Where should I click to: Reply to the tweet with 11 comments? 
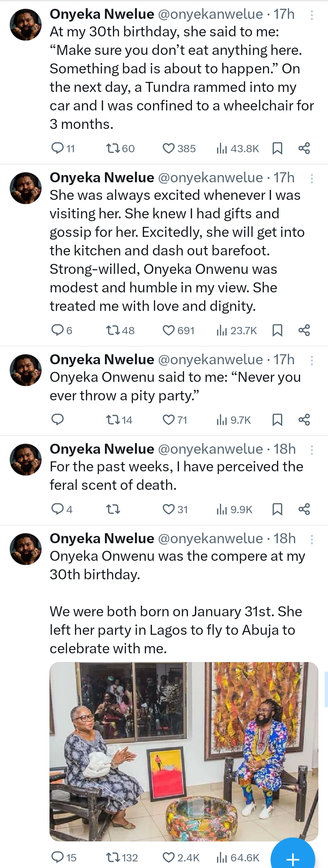pyautogui.click(x=57, y=148)
